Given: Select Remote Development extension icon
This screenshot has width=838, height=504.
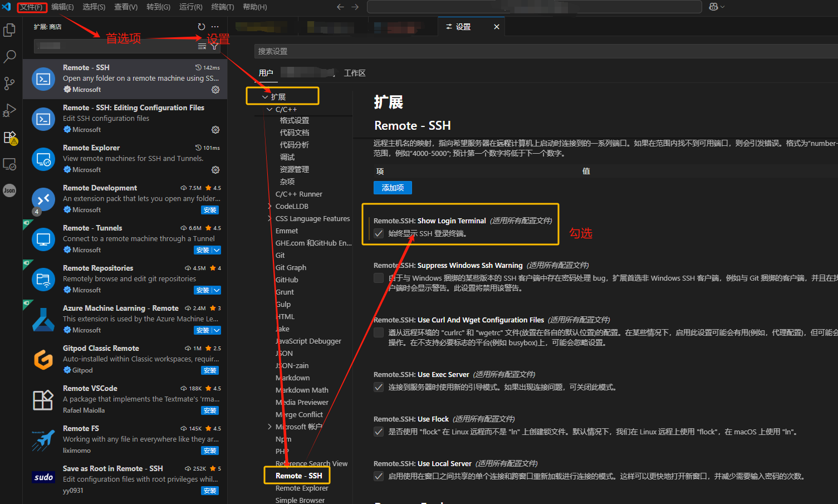Looking at the screenshot, I should click(43, 199).
